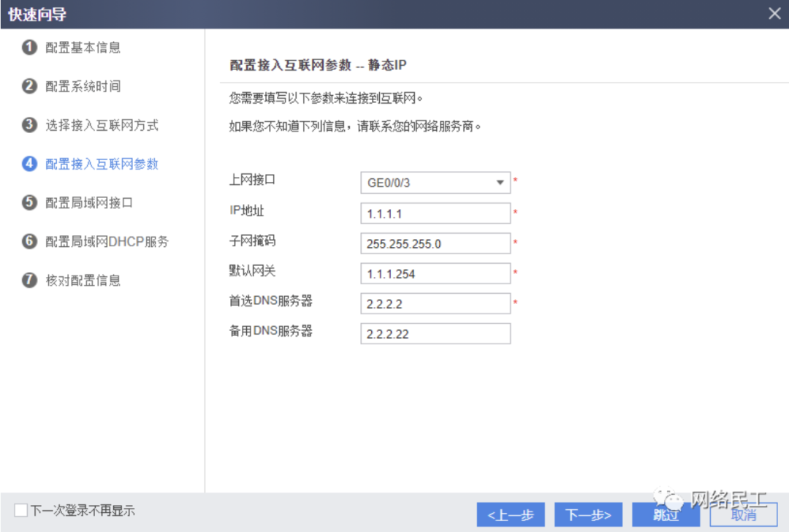Focus the 首选DNS服务器 field 2.2.2.2
The height and width of the screenshot is (532, 789).
[435, 303]
